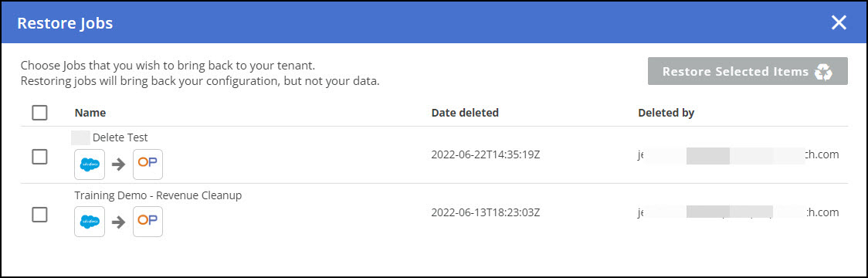Click Salesforce icon under Training Demo job
Image resolution: width=868 pixels, height=278 pixels.
click(90, 222)
